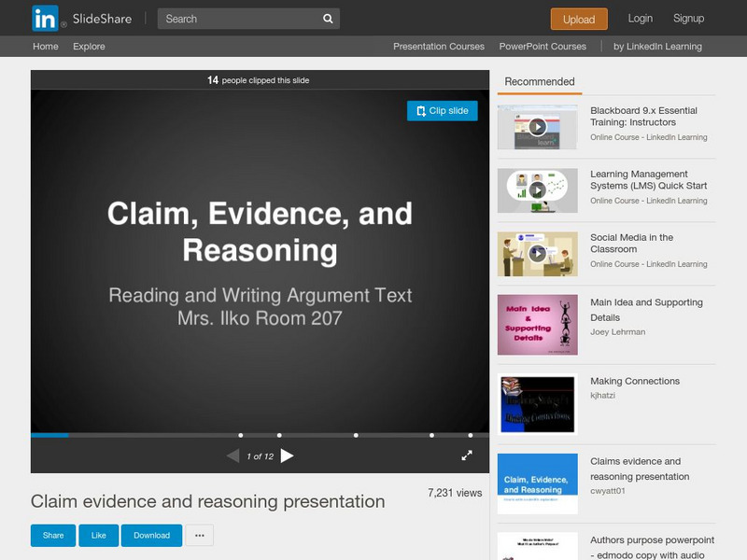Play the Blackboard 9.x Essential Training thumbnail

(537, 127)
